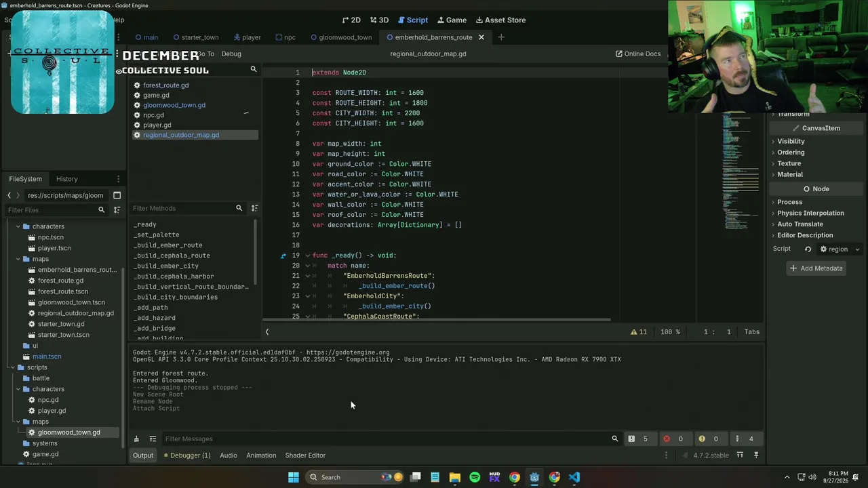This screenshot has width=868, height=488.
Task: Click the Add Metadata button
Action: point(816,268)
